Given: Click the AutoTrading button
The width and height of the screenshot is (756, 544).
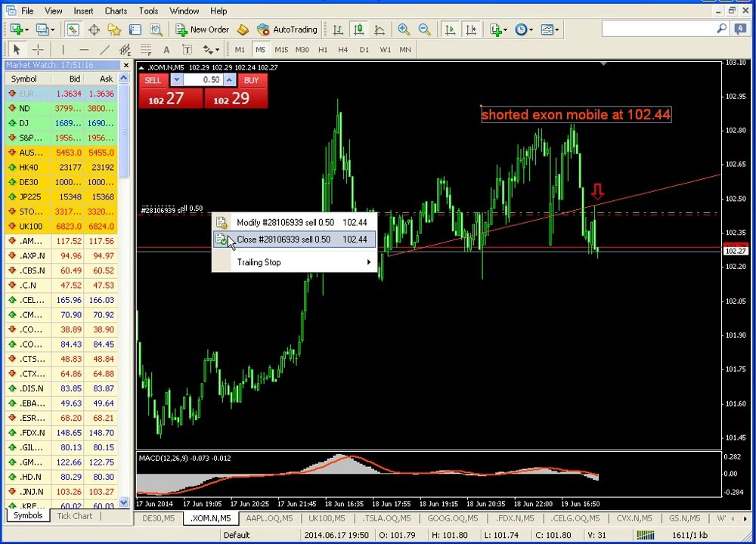Looking at the screenshot, I should (287, 30).
